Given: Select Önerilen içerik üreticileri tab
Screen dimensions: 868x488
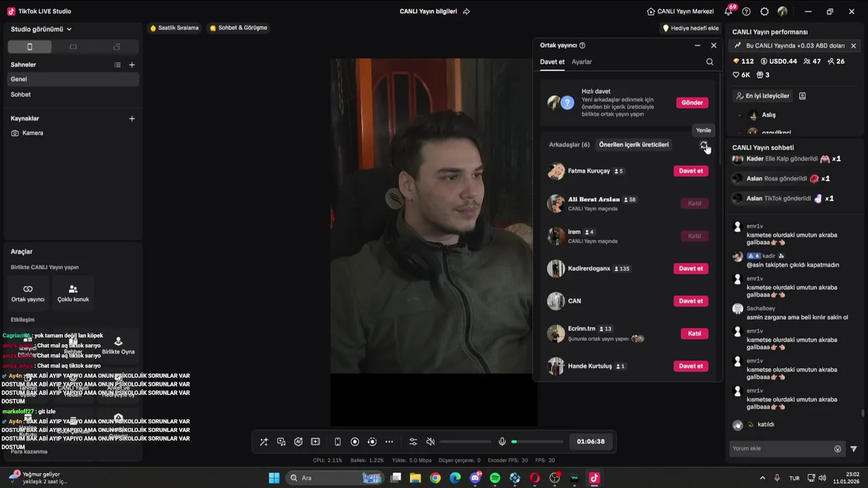Looking at the screenshot, I should pyautogui.click(x=634, y=144).
